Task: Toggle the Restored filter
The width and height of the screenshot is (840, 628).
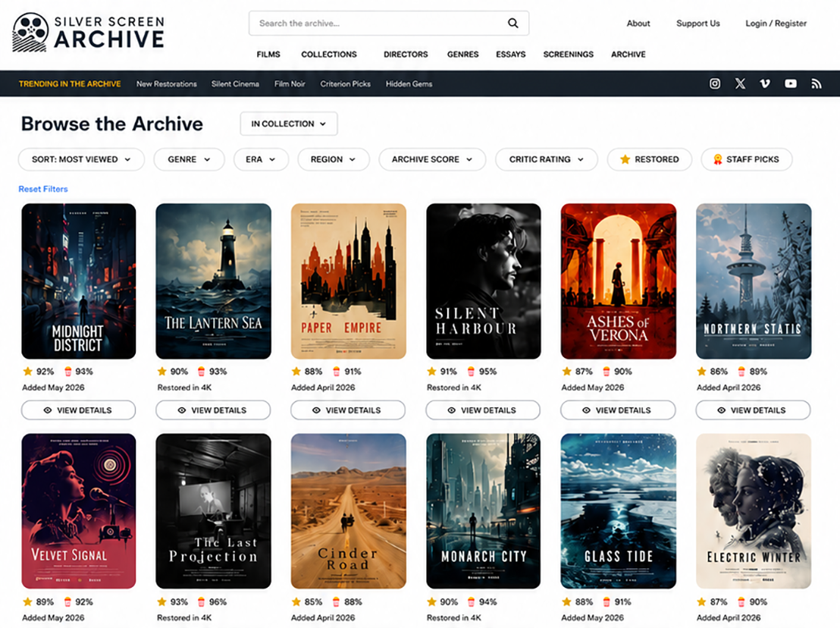Action: pos(649,159)
